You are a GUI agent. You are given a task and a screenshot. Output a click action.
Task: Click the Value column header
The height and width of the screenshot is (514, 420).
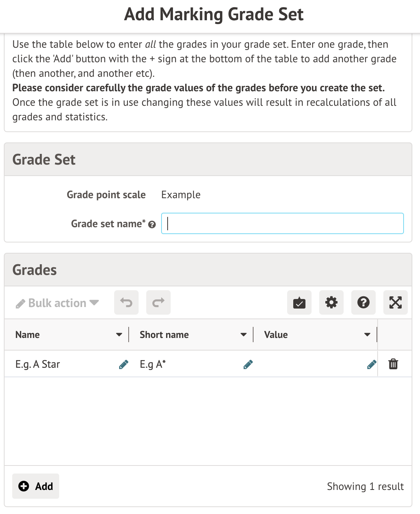click(x=276, y=335)
